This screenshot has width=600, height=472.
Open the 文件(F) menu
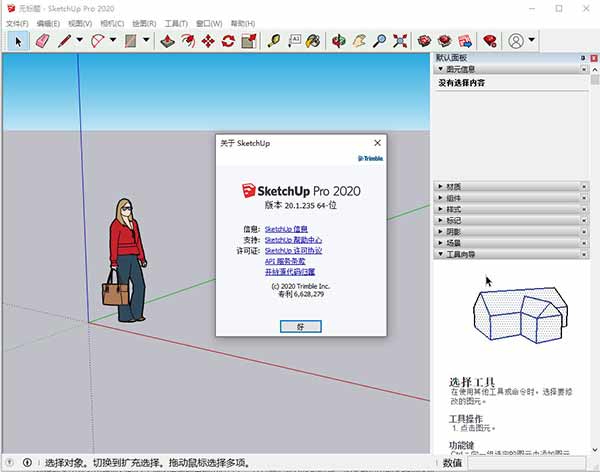[17, 22]
